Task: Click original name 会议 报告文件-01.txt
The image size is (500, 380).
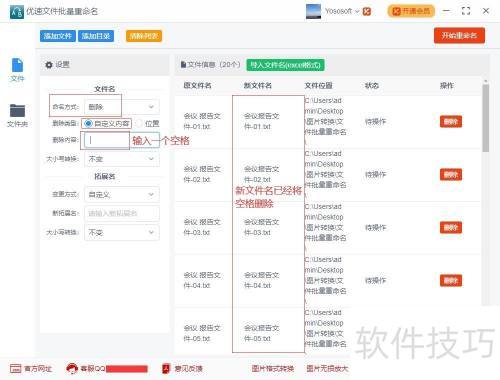Action: pos(202,121)
